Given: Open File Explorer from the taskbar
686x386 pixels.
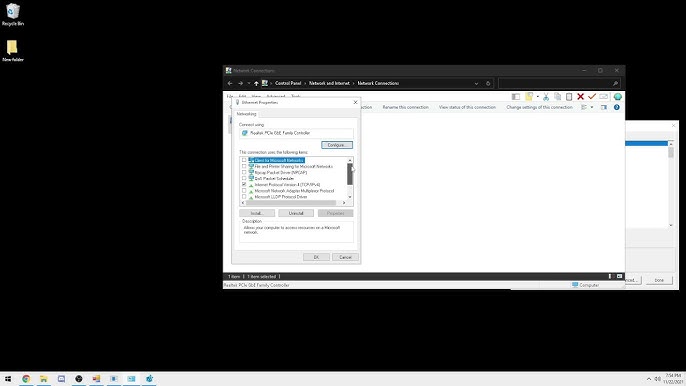Looking at the screenshot, I should (44, 379).
